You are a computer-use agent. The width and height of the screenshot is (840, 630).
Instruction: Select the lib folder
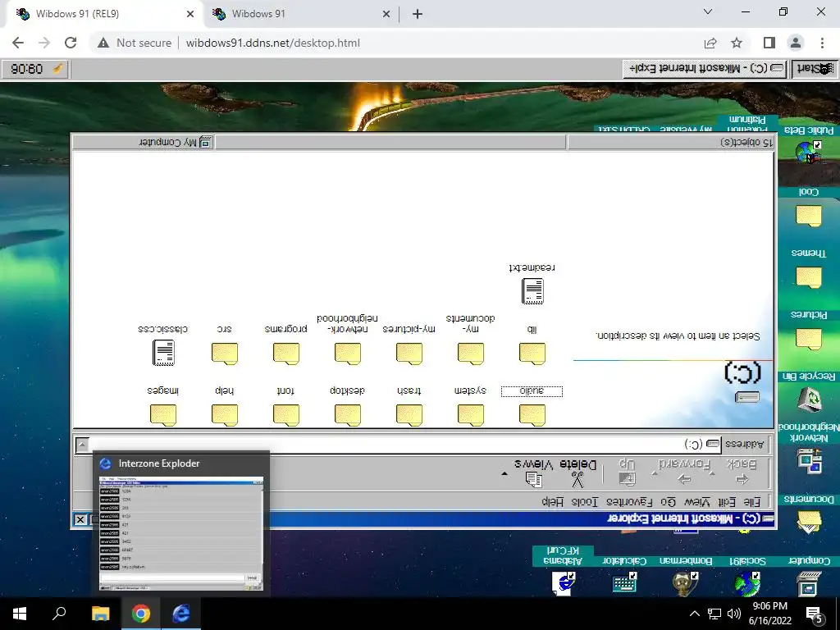coord(532,353)
